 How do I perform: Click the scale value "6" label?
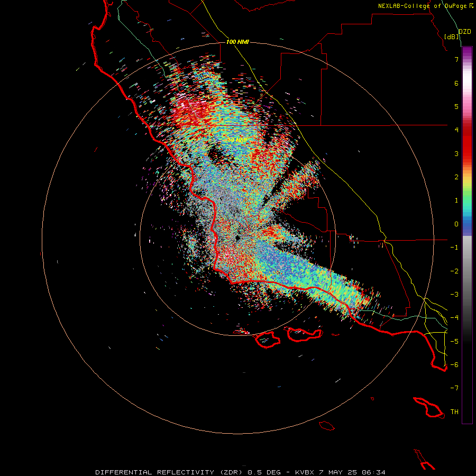pos(456,83)
